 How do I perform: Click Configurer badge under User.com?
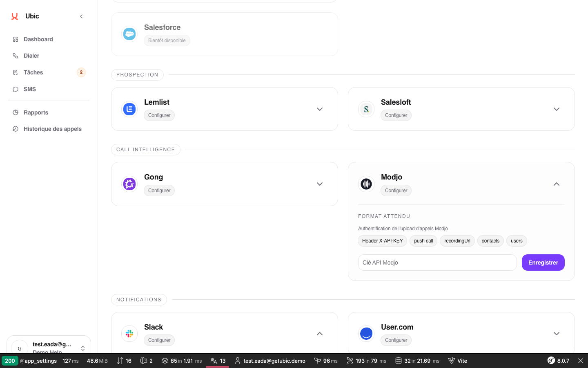point(396,340)
